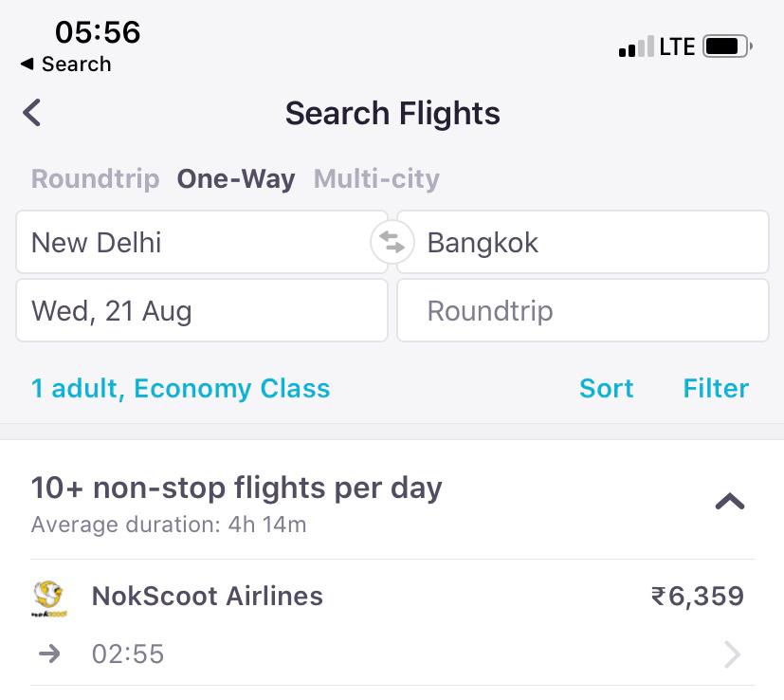Select the One-Way trip type
Viewport: 784px width, 700px height.
coord(236,178)
